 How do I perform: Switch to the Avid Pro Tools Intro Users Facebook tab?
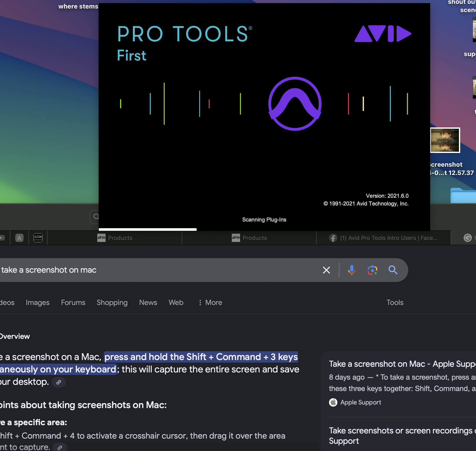coord(384,238)
